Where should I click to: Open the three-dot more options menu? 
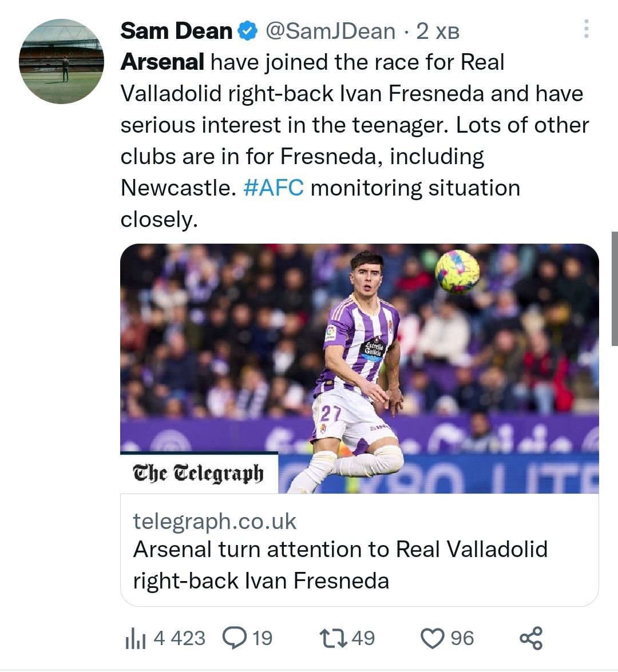pos(586,29)
